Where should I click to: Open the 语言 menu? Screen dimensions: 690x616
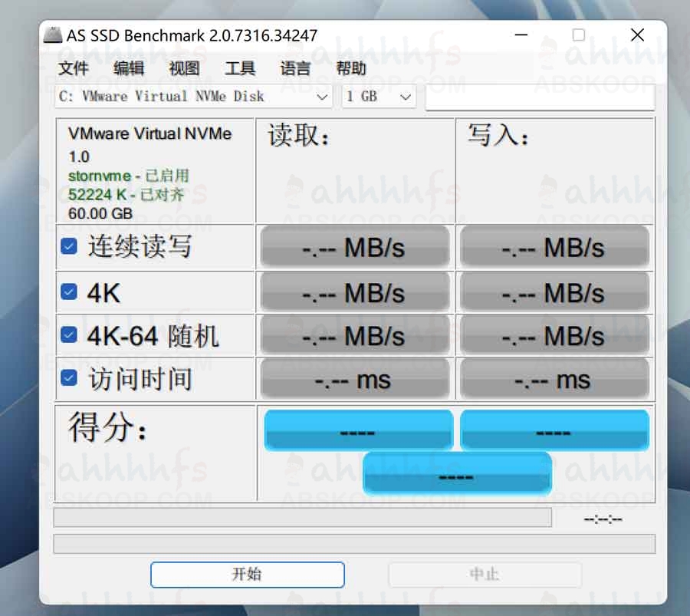[294, 69]
